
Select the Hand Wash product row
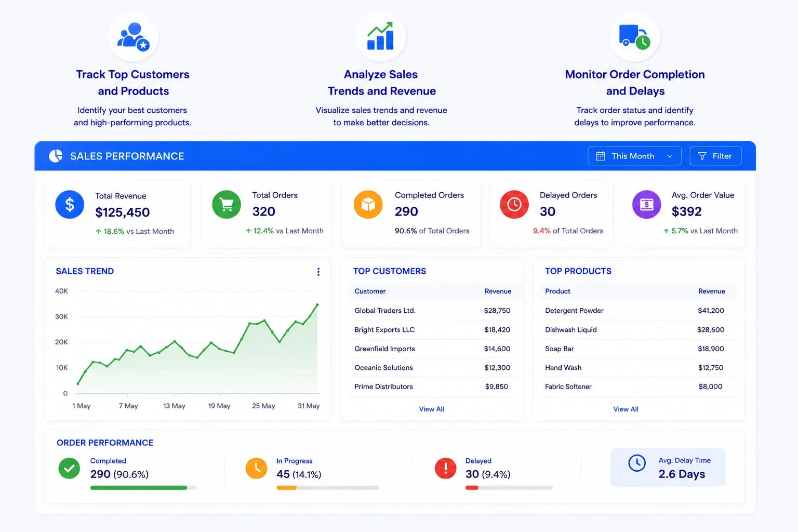tap(638, 368)
